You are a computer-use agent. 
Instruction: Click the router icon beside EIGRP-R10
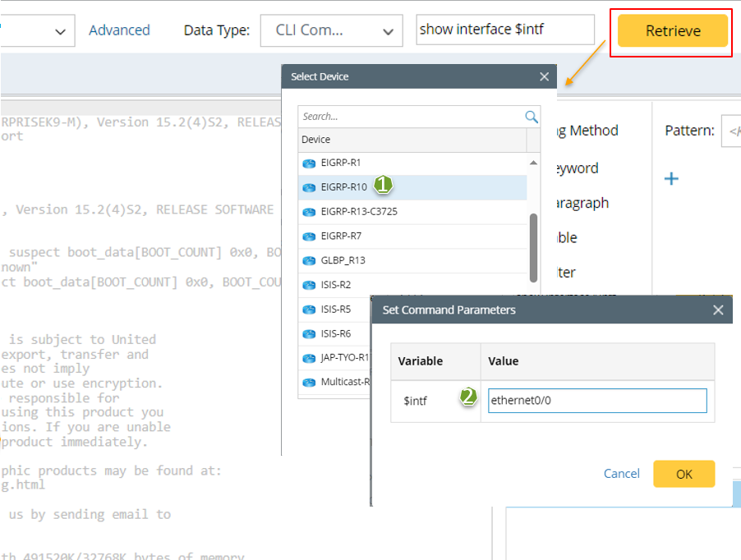(309, 188)
